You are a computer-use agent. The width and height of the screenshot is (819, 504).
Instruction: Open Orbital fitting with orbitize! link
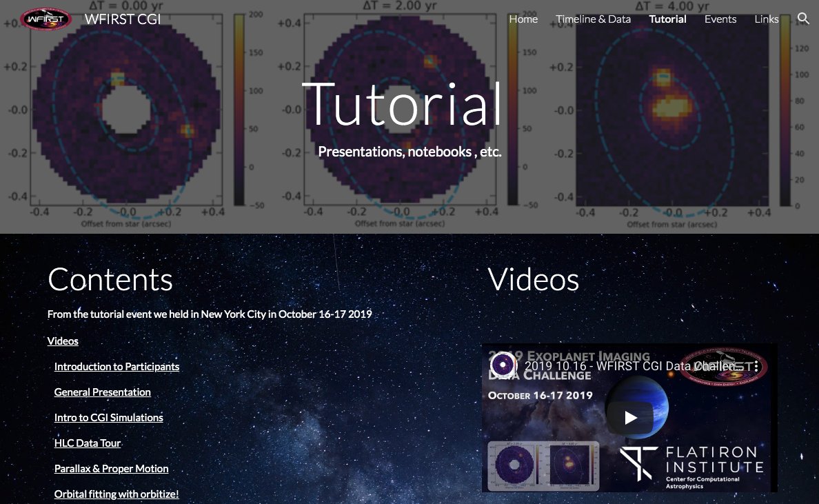point(117,494)
